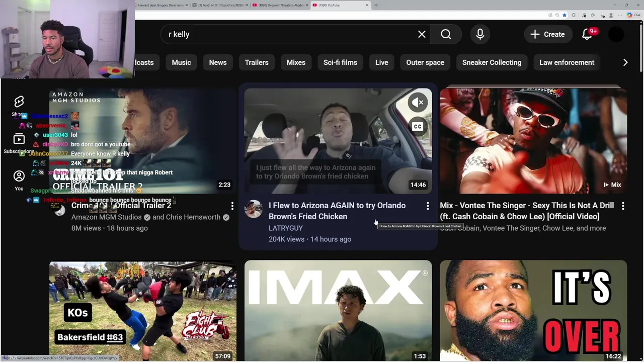Click '8M views • 18 hours ago' text

click(x=110, y=228)
